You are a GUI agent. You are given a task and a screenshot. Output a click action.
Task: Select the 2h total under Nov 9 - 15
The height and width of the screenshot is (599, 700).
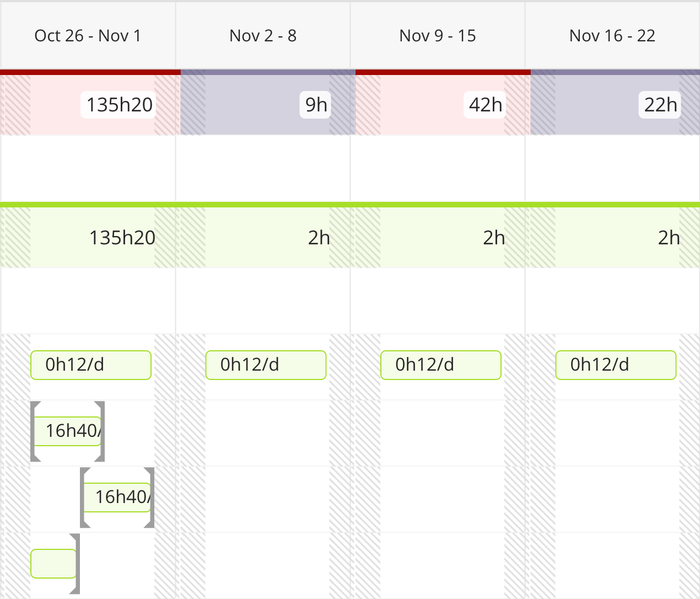(x=494, y=238)
